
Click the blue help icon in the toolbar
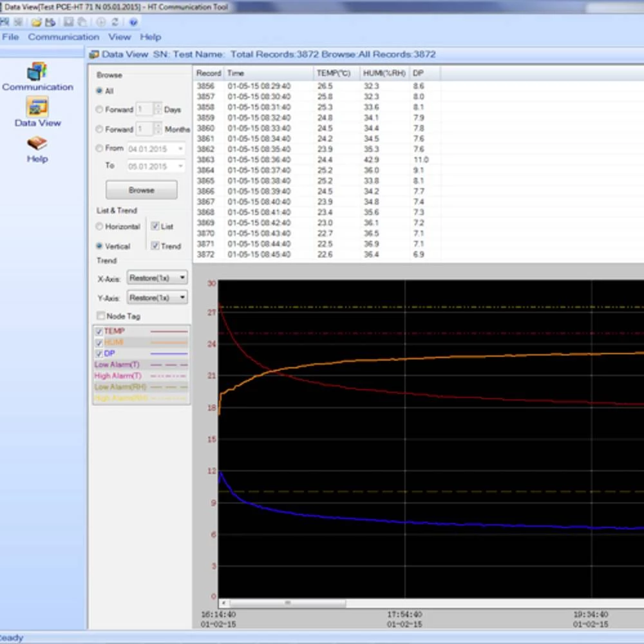[133, 22]
